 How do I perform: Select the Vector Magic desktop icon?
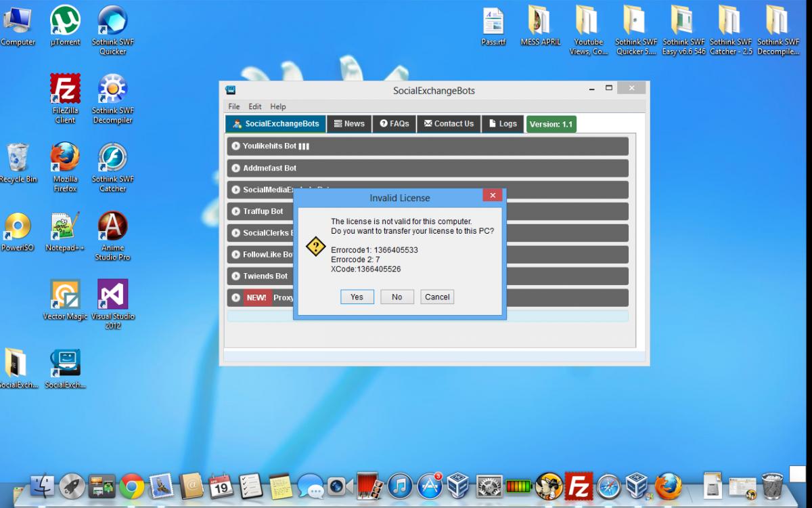[66, 301]
